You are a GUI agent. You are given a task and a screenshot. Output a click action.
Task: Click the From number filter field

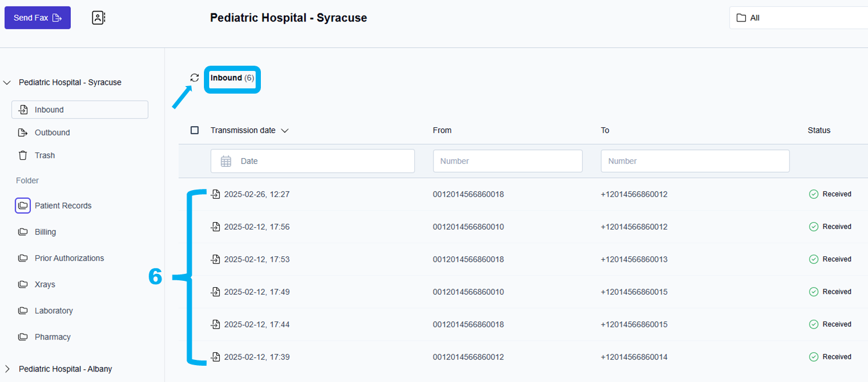click(507, 161)
